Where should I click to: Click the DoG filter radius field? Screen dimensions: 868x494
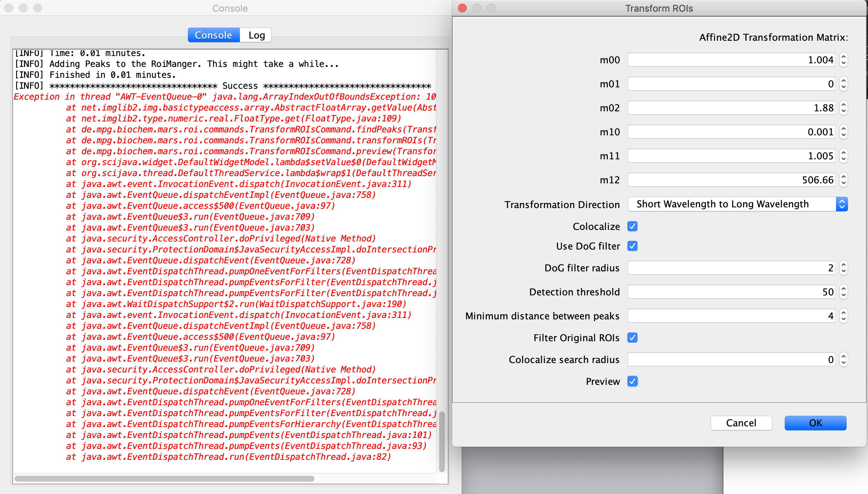731,268
